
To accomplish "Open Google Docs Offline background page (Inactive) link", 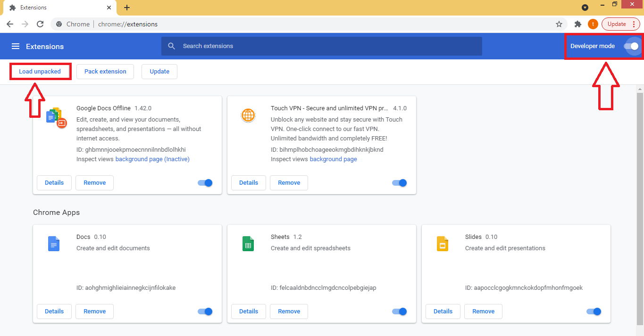I will click(152, 159).
